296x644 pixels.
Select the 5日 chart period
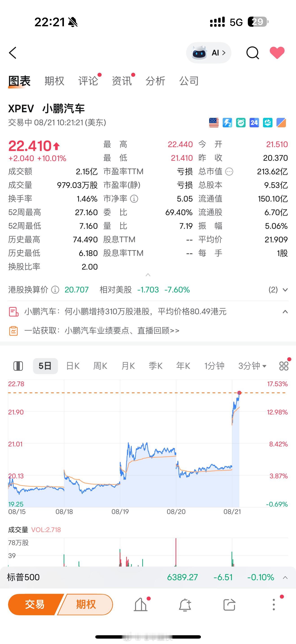click(45, 366)
